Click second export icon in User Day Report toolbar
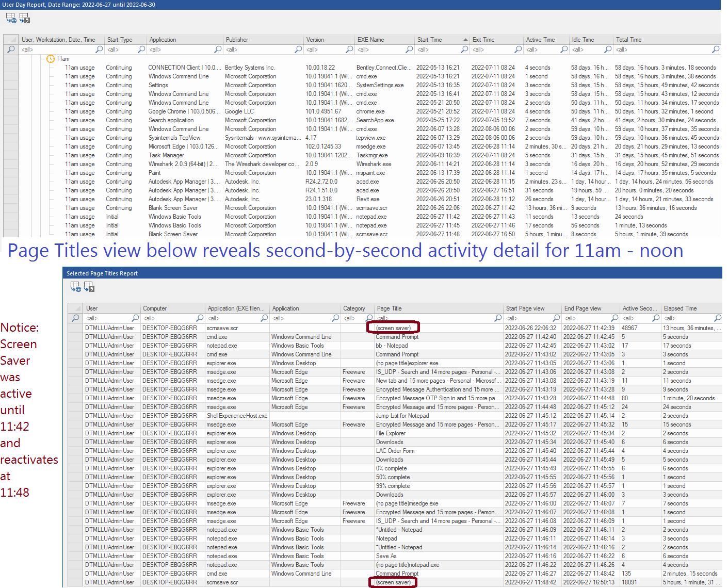 (x=25, y=18)
